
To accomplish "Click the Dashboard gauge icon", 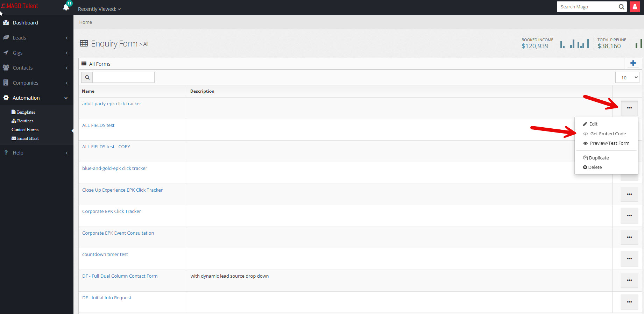I will point(6,23).
